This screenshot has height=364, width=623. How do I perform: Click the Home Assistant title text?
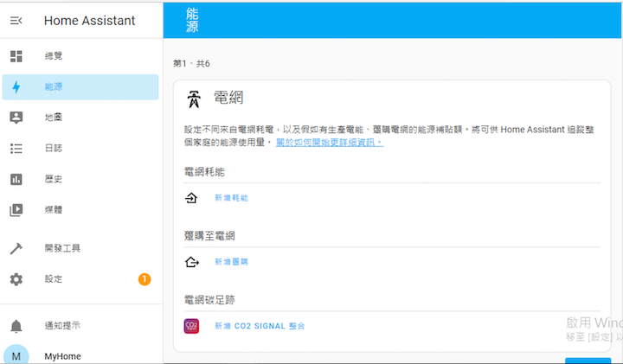pyautogui.click(x=89, y=21)
